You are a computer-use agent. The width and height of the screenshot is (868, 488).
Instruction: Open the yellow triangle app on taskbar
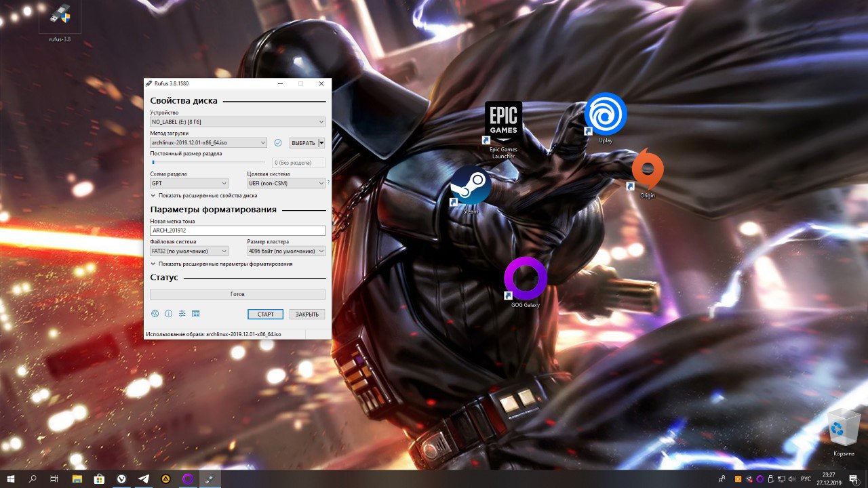[165, 479]
